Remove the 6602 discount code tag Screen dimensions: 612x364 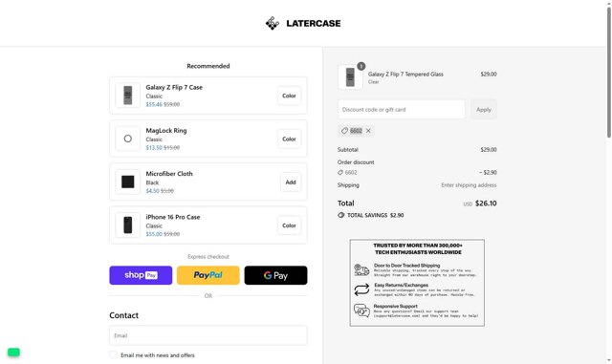368,131
